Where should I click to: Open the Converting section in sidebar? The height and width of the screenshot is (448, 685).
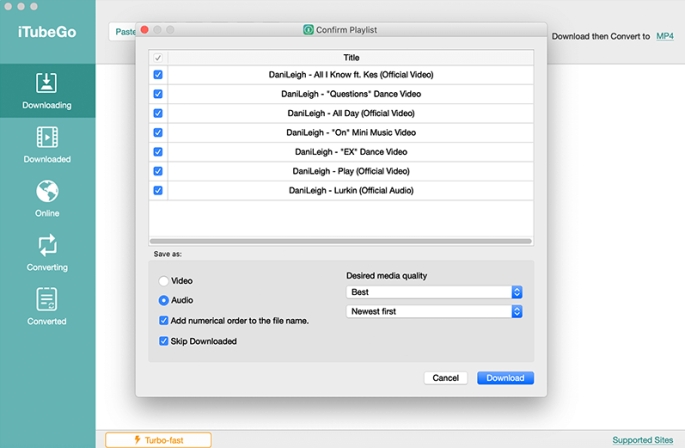[47, 253]
